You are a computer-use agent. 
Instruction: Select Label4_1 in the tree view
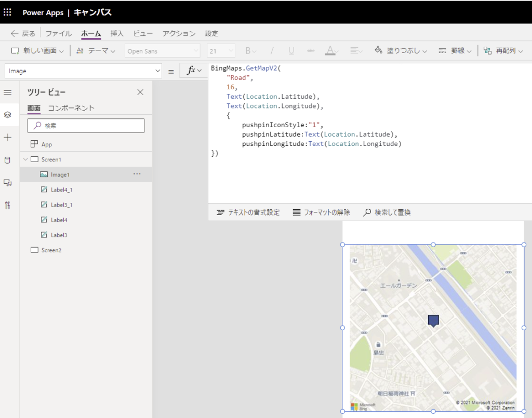tap(86, 190)
